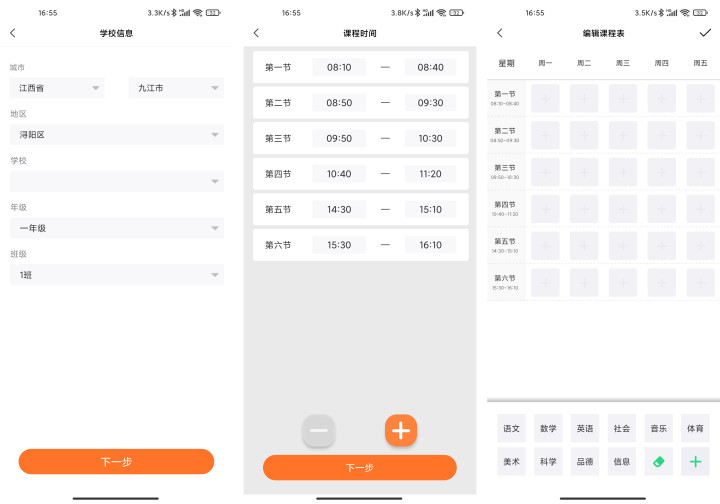Viewport: 720px width, 504px height.
Task: Edit 第二节 start time 08:50
Action: click(339, 103)
